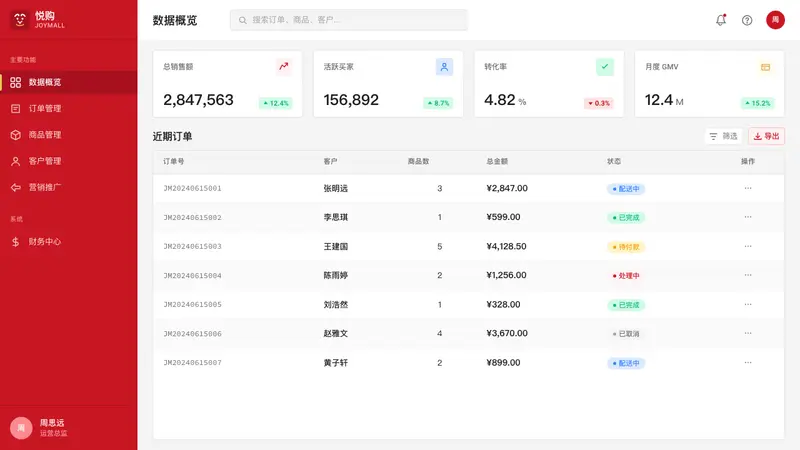Screen dimensions: 800x450
Task: Click the amount ¥899.00
Action: click(x=503, y=363)
